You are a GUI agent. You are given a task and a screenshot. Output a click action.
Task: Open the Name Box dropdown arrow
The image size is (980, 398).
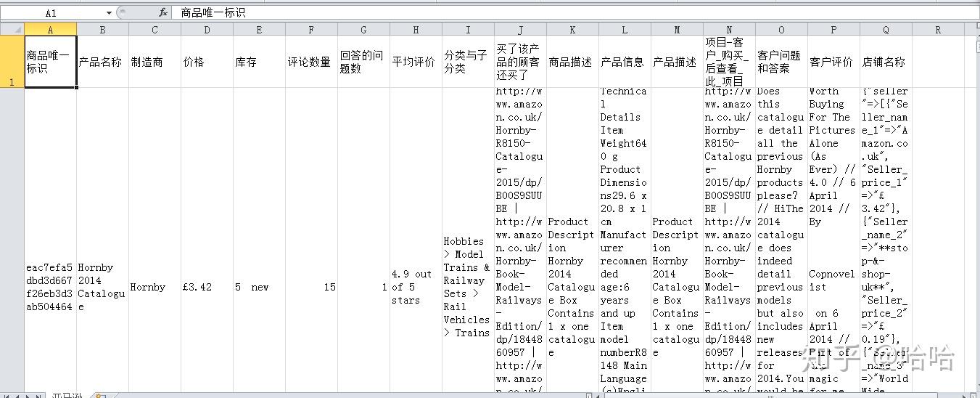[x=109, y=12]
